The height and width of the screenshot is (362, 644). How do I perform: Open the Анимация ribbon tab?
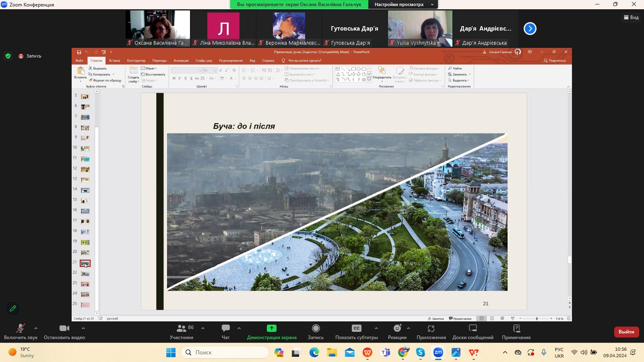[181, 61]
